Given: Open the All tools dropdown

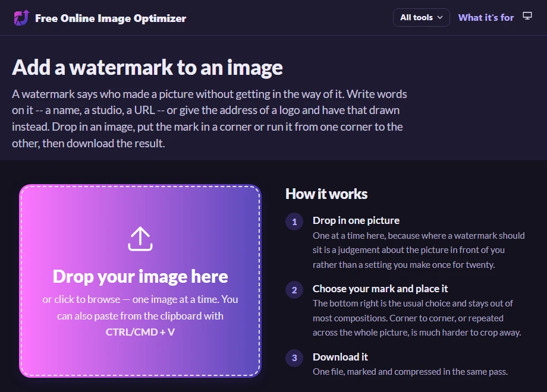Looking at the screenshot, I should [x=422, y=17].
